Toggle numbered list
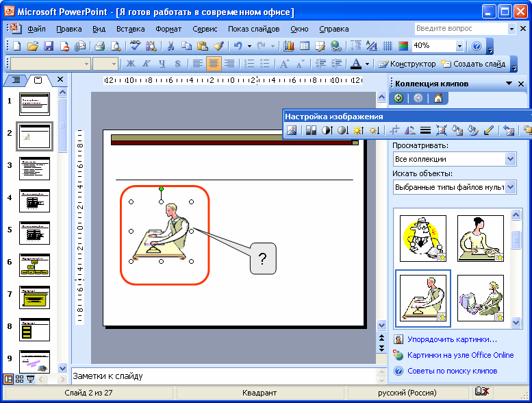This screenshot has height=403, width=532. [x=249, y=64]
